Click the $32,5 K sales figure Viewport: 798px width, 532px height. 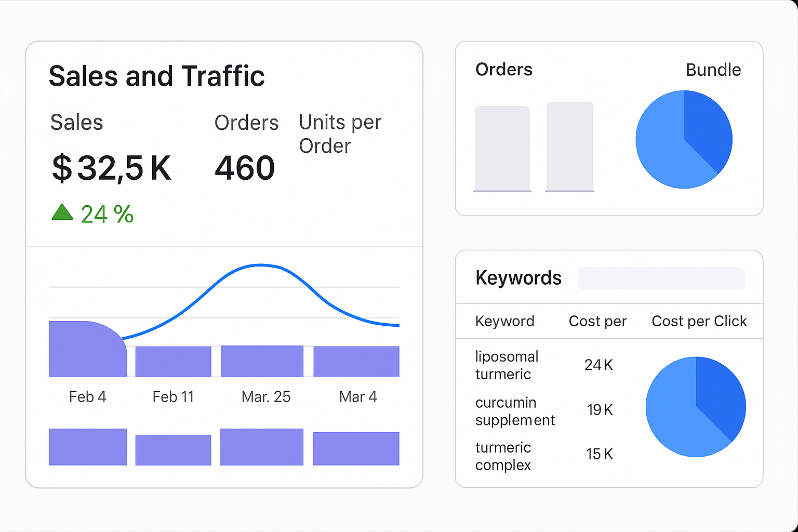111,168
